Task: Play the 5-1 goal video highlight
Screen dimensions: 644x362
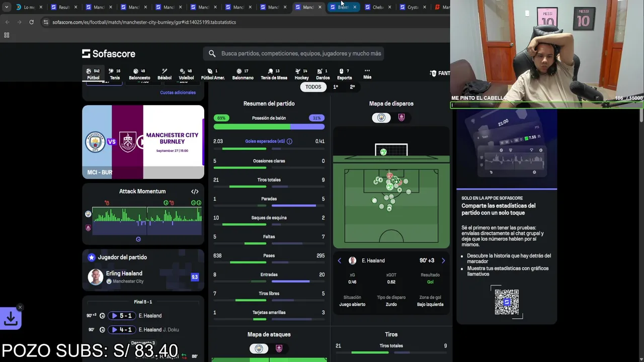Action: pos(122,316)
